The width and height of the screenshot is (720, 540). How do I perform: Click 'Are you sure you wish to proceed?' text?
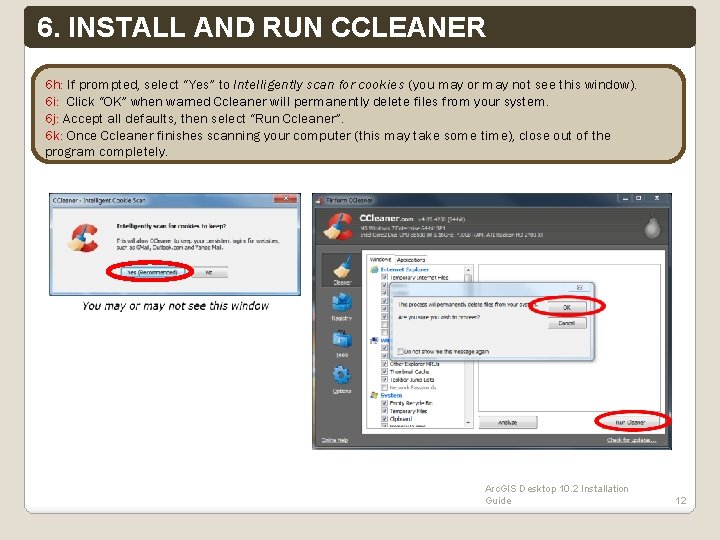439,317
